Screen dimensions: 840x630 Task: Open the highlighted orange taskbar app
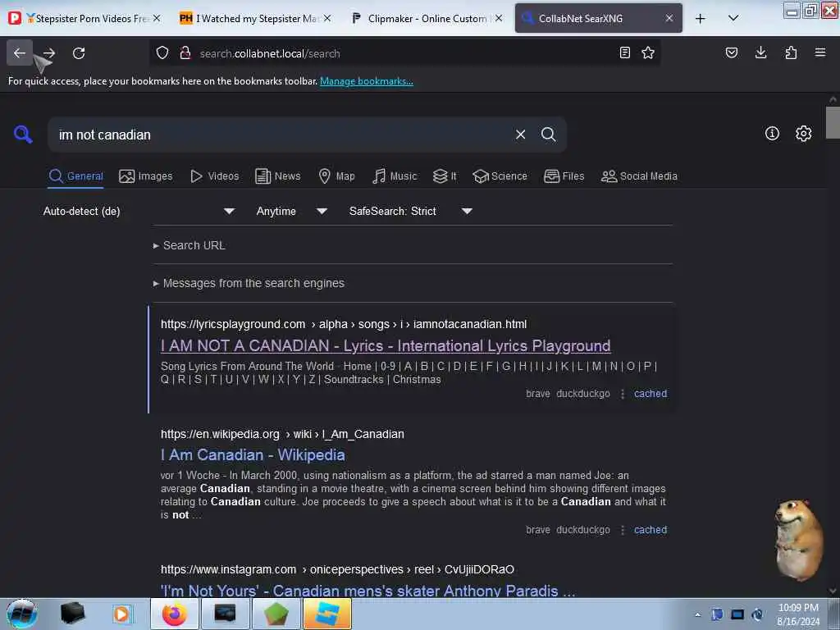[x=326, y=614]
